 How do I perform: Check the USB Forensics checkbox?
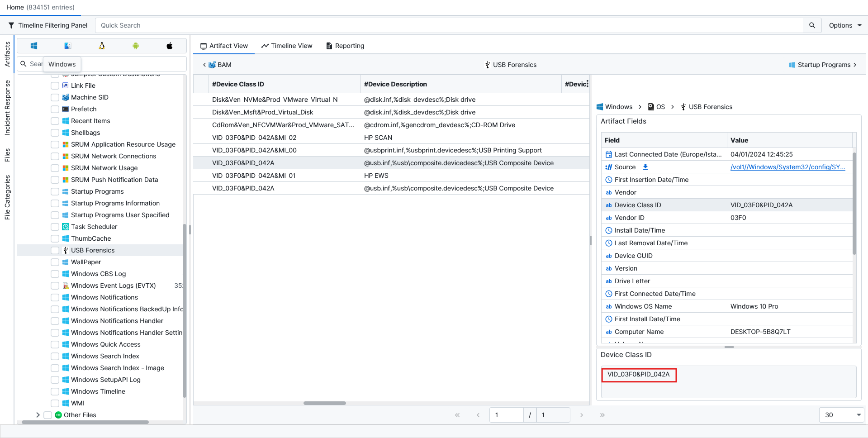coord(55,250)
